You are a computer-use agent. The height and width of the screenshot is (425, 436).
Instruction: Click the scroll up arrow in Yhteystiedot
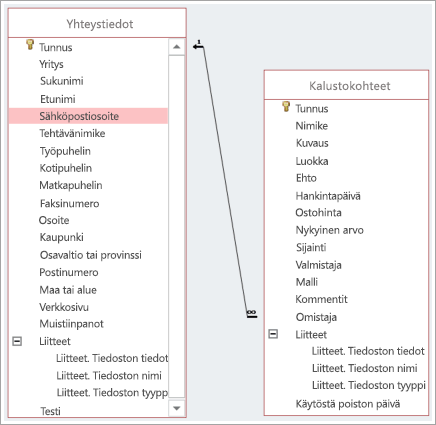coord(177,47)
